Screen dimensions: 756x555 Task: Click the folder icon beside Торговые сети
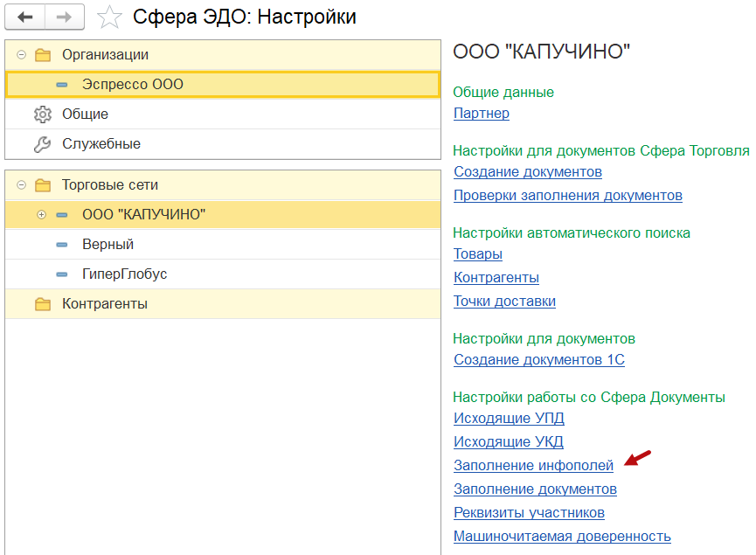tap(43, 185)
